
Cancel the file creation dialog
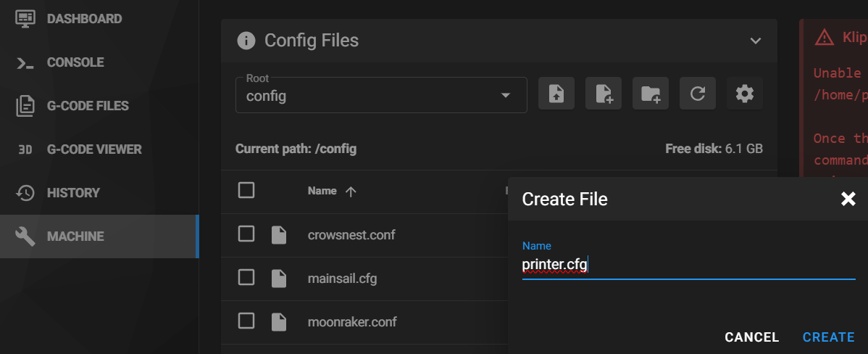click(751, 337)
